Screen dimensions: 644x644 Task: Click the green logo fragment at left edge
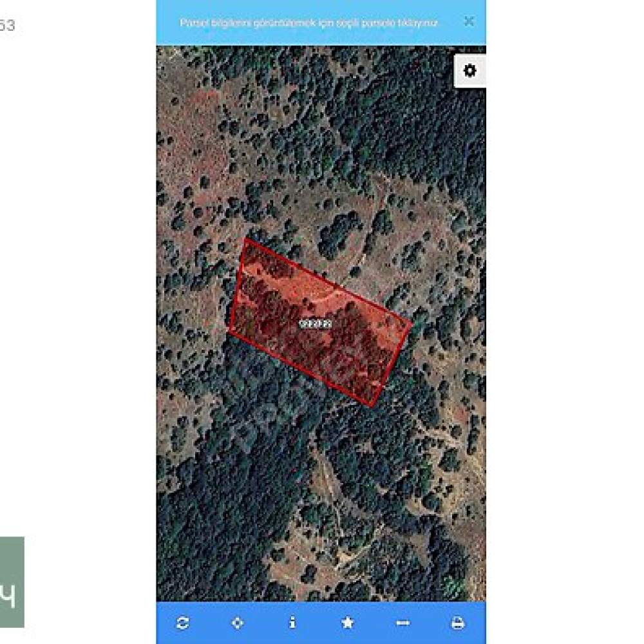(x=12, y=582)
